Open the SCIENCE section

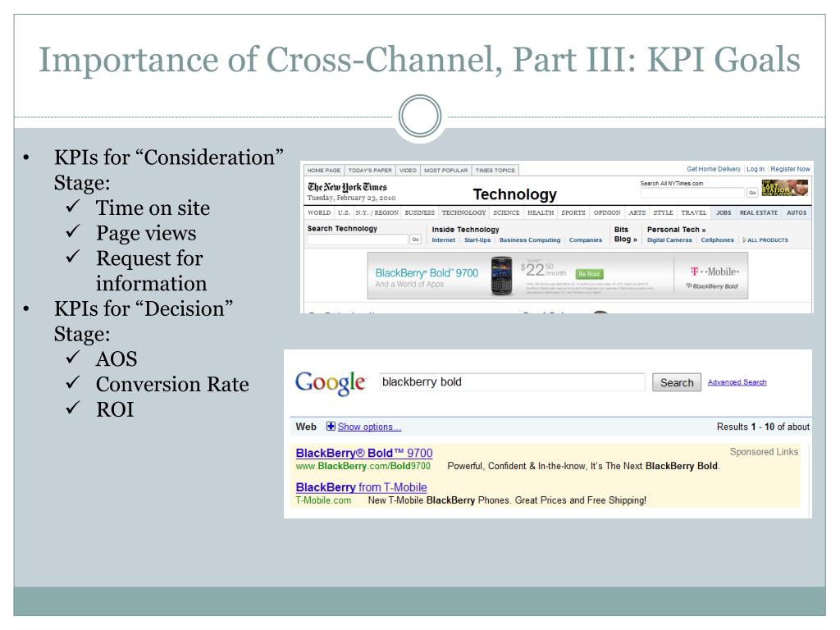[x=506, y=212]
